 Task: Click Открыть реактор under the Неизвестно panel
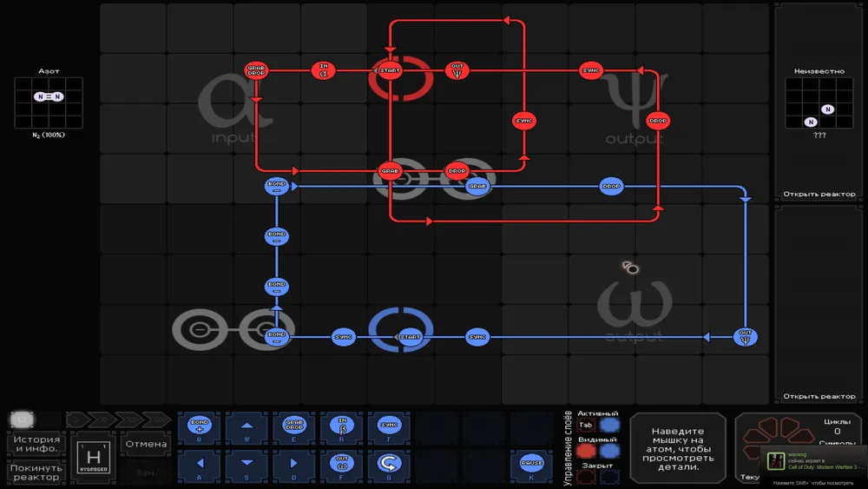click(x=819, y=195)
